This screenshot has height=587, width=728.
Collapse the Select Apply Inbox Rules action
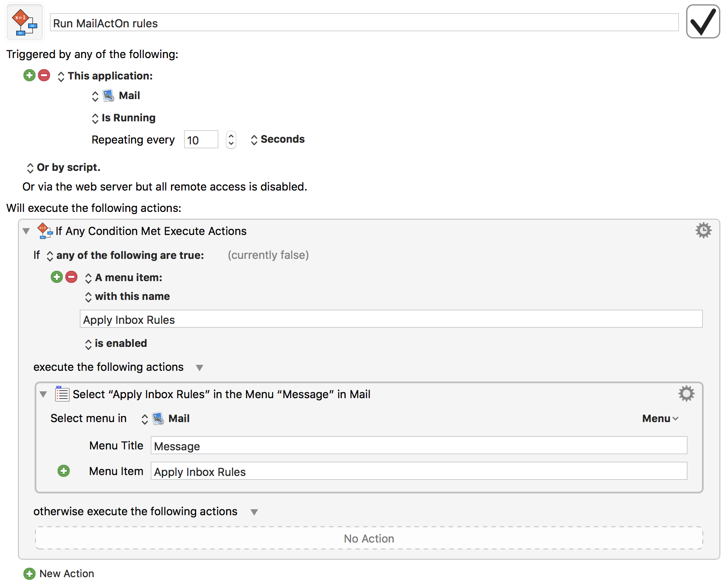43,394
